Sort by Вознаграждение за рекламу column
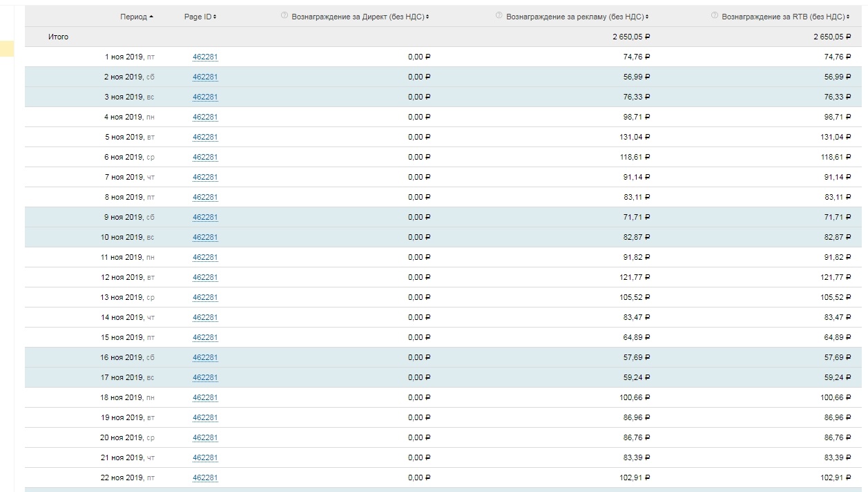 click(x=577, y=17)
